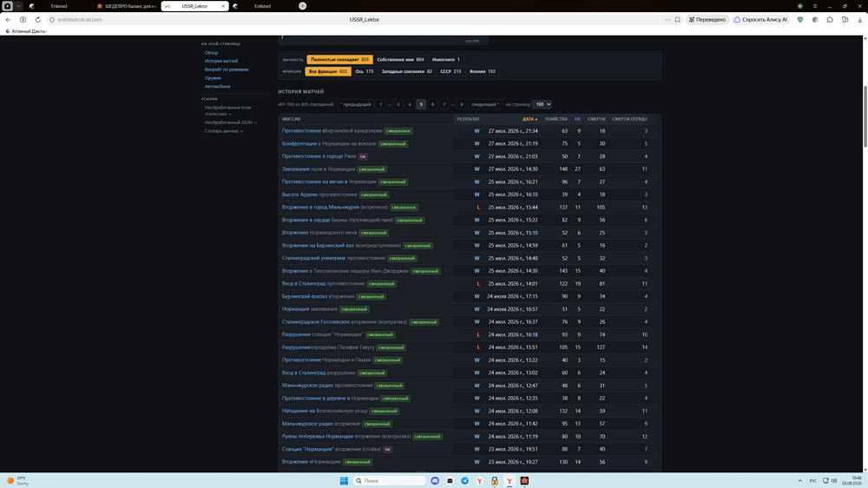
Task: Sort by the Смерти отряда column header
Action: pos(629,119)
